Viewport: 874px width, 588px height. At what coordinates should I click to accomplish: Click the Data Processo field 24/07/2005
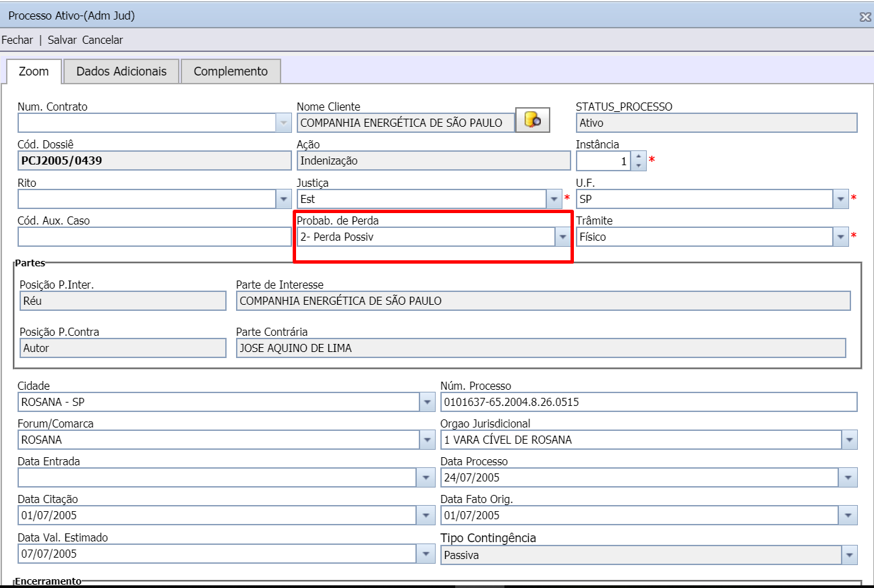[640, 477]
